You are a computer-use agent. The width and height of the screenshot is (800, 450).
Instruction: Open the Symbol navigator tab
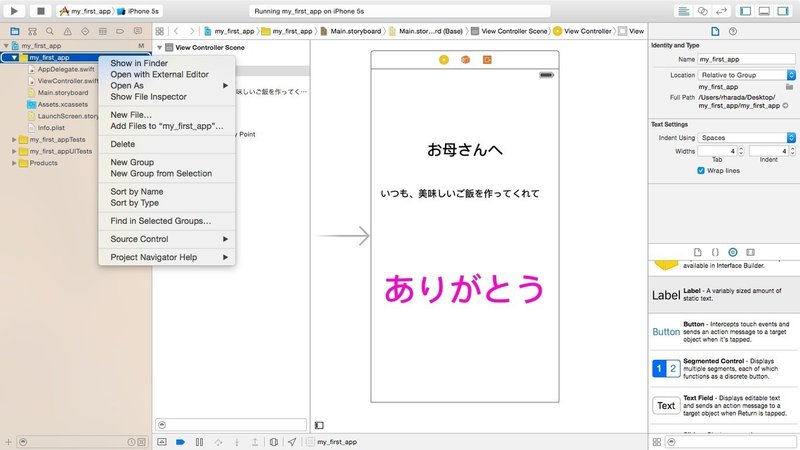32,31
